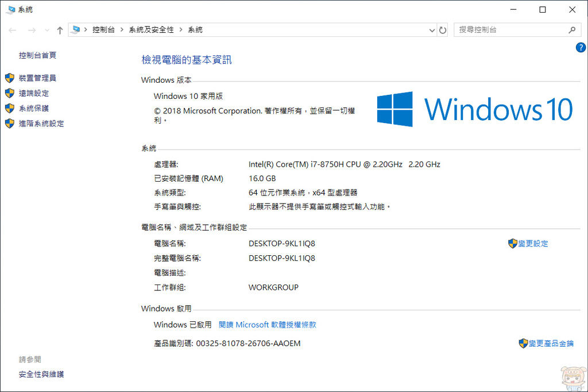Click the WORKGROUP value

click(273, 287)
